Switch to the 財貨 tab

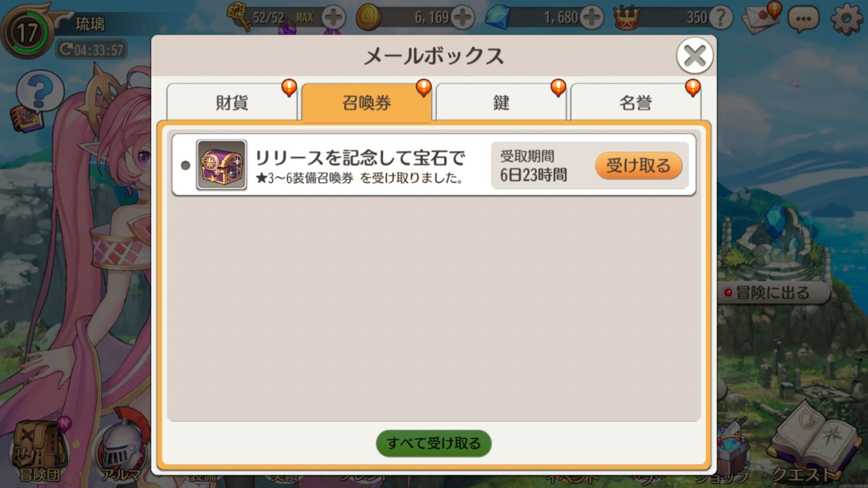[x=232, y=102]
